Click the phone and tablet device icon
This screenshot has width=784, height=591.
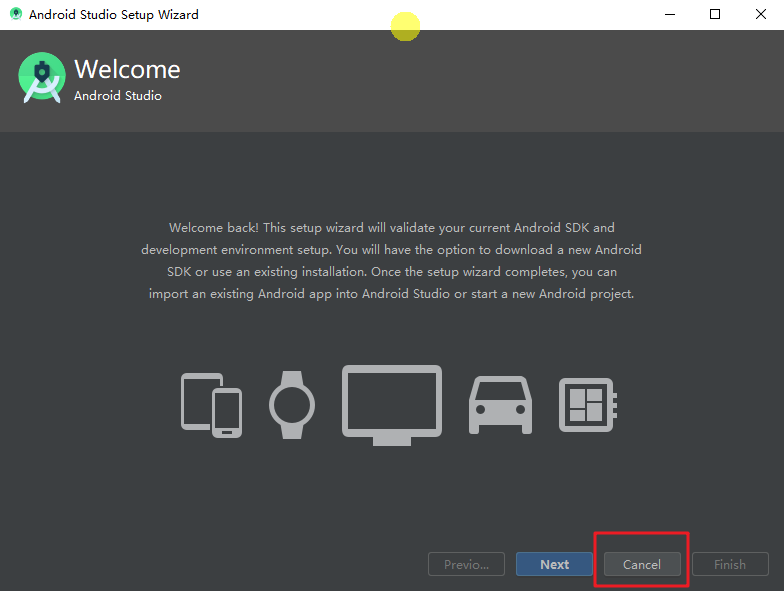point(212,405)
